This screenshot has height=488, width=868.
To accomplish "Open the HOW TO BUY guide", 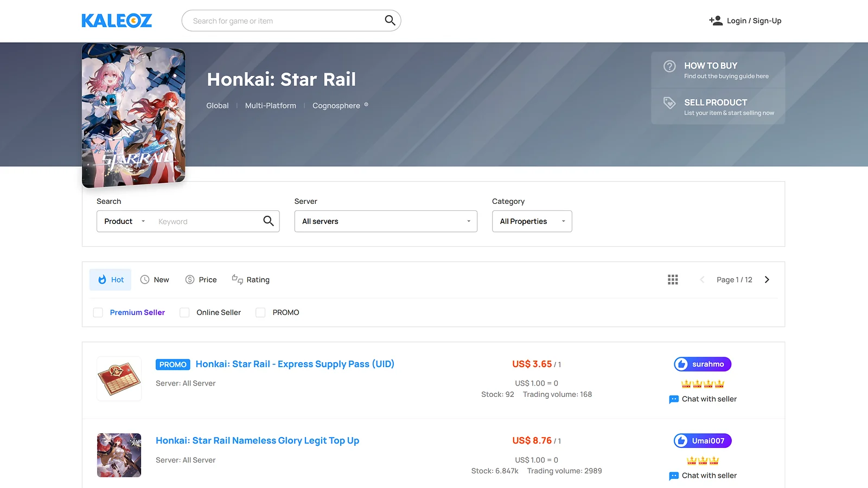I will (718, 70).
